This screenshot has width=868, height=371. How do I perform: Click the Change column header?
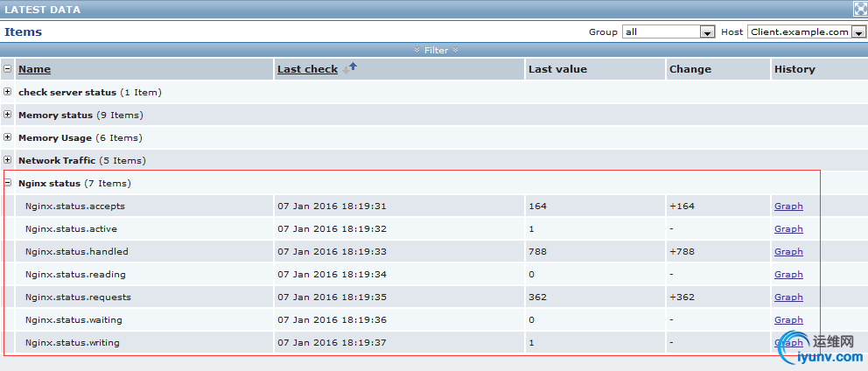tap(689, 69)
